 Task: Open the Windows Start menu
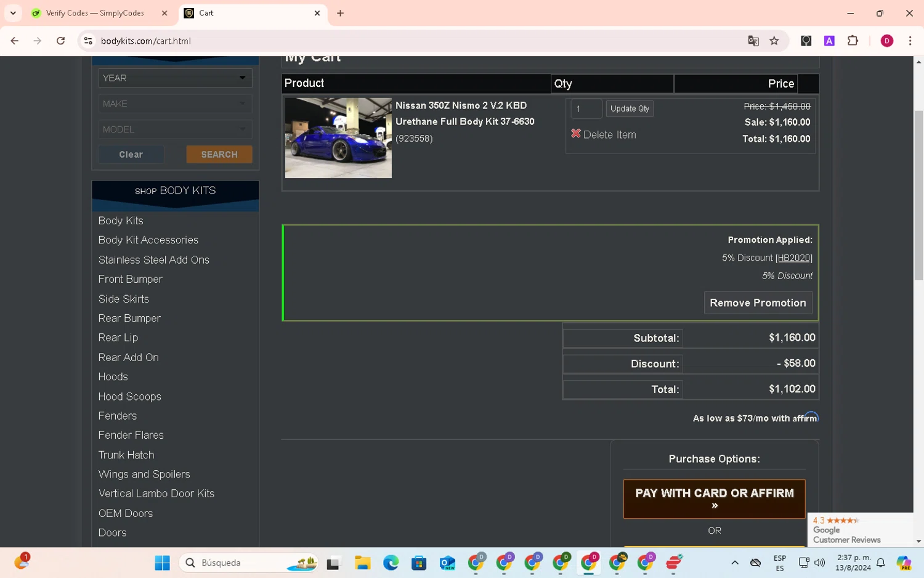tap(163, 563)
